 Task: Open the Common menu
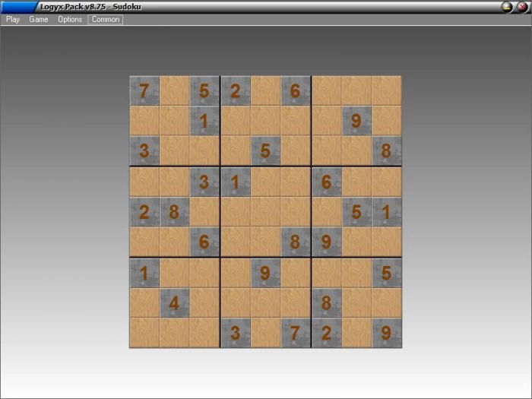coord(106,19)
